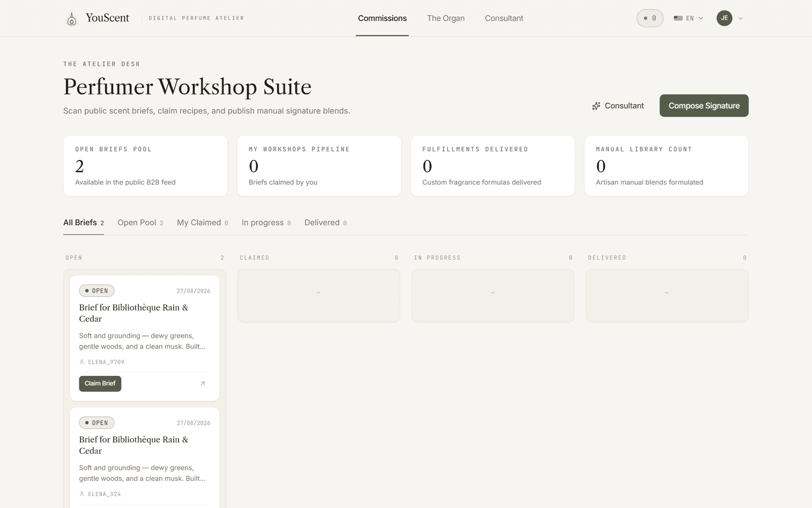Screen dimensions: 812x508
Task: Click the Compose Signature button
Action: [704, 106]
